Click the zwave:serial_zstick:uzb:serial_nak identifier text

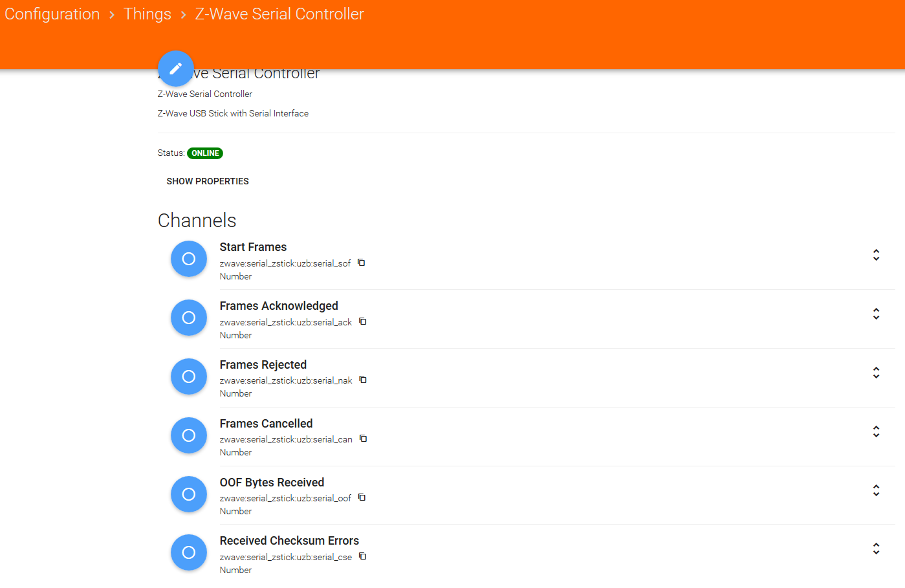point(286,380)
